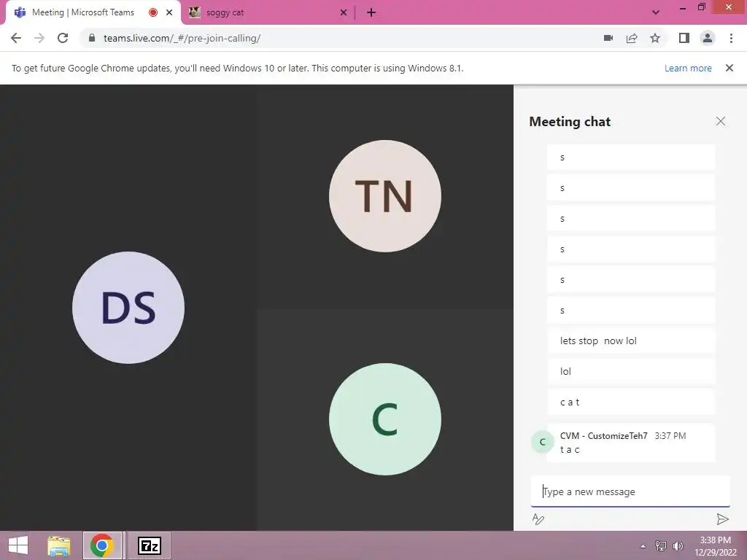Dismiss the Chrome updates notification bar

pyautogui.click(x=729, y=68)
